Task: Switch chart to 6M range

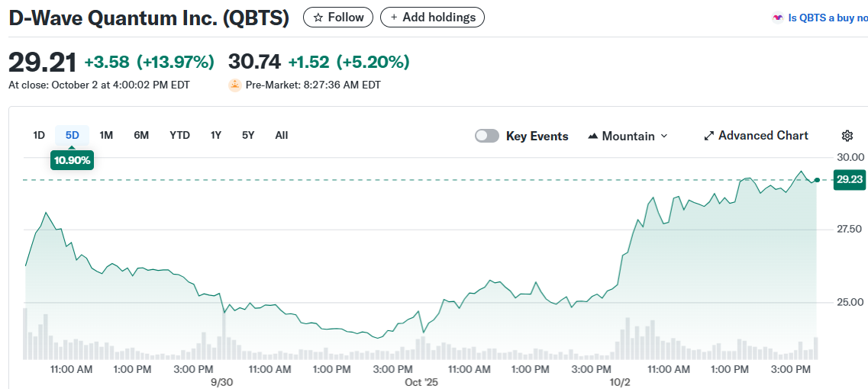Action: [141, 136]
